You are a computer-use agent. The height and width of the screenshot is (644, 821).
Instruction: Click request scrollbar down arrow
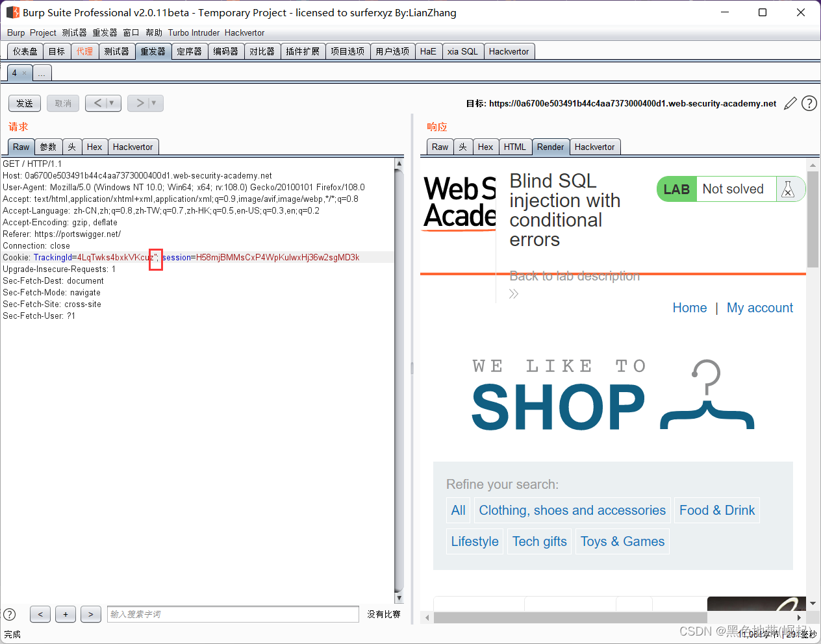[399, 598]
